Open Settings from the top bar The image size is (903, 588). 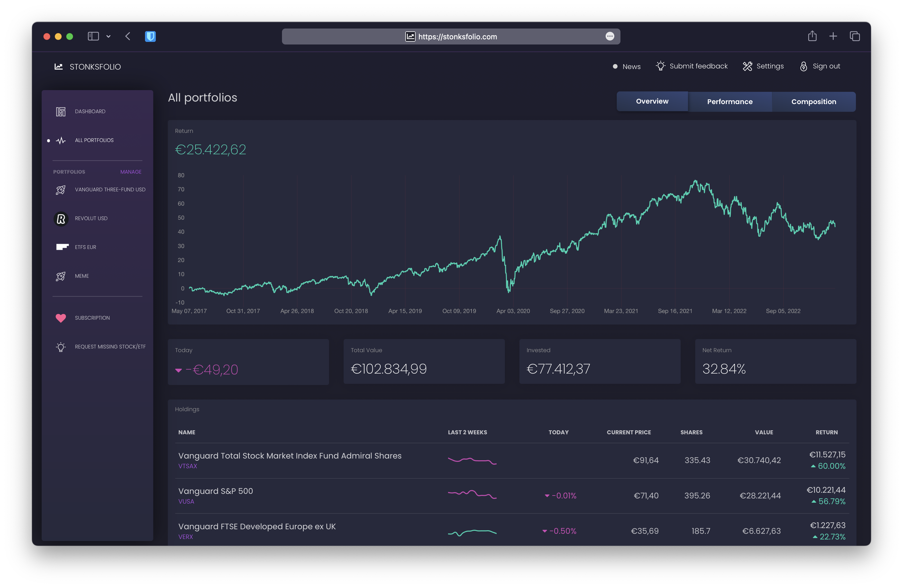tap(770, 66)
